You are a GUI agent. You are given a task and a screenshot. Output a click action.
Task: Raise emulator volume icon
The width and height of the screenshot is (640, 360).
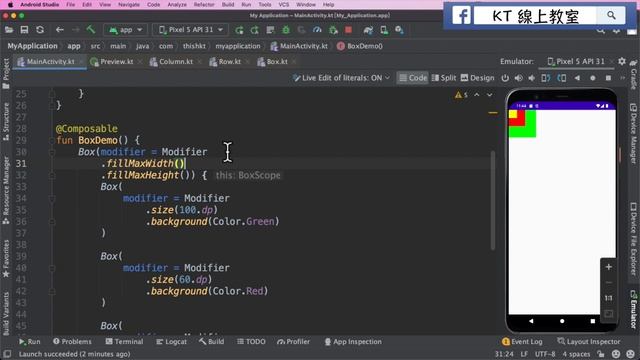[518, 78]
